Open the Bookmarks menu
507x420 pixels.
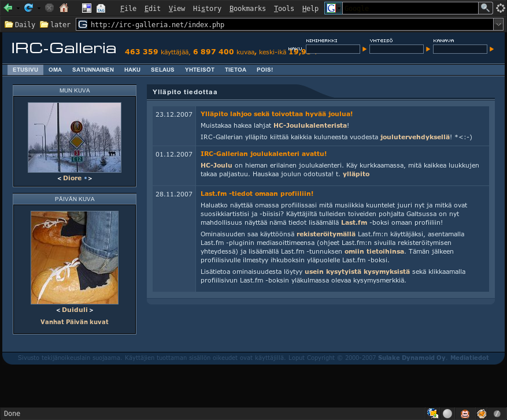[x=247, y=9]
